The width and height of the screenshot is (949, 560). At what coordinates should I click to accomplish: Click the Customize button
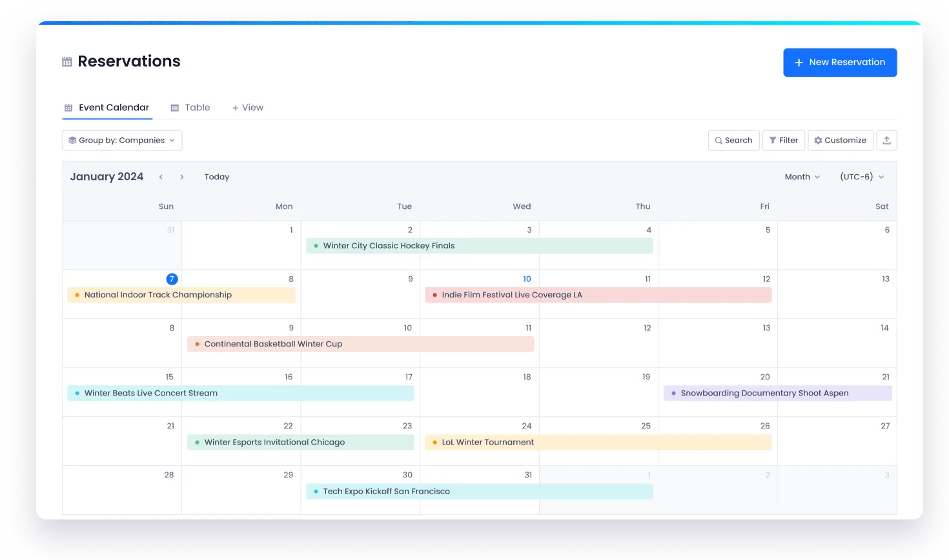coord(841,140)
